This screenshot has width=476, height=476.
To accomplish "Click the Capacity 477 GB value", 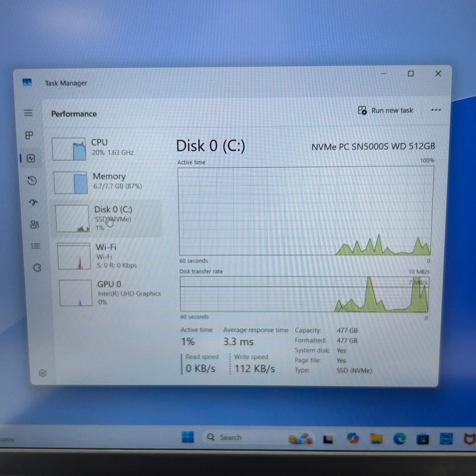I will (347, 330).
